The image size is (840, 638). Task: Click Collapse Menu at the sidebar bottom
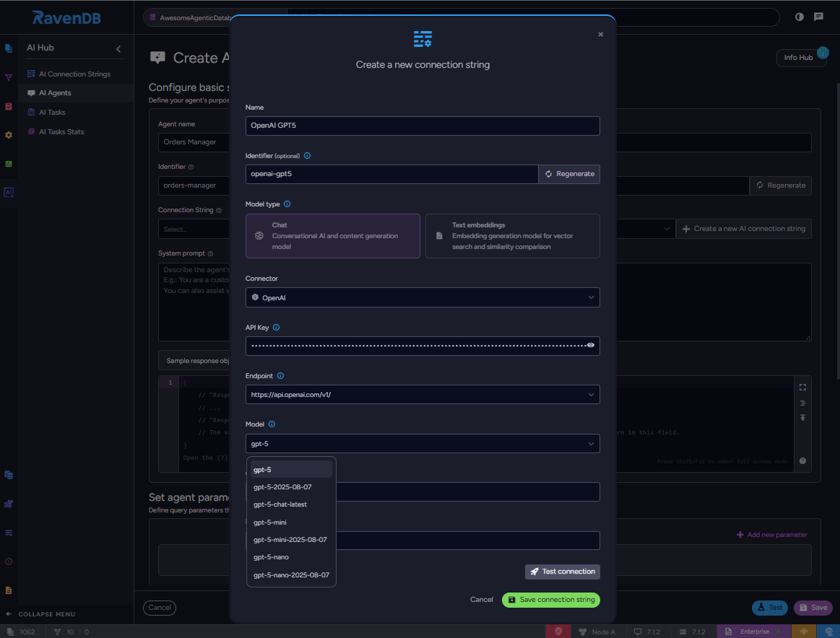point(40,614)
